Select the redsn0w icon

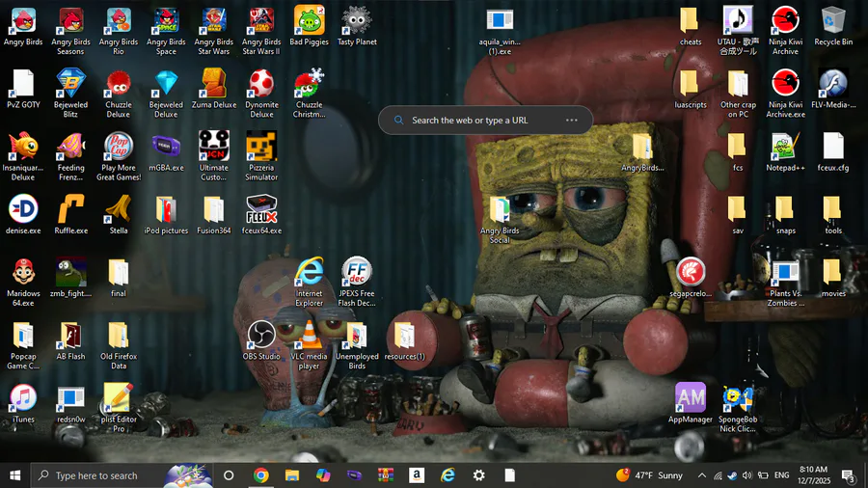click(70, 403)
